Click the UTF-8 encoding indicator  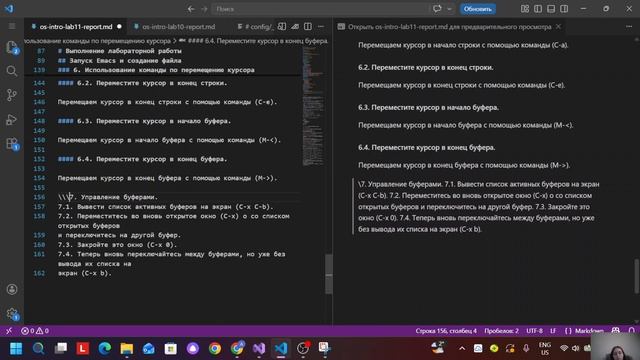pyautogui.click(x=534, y=331)
